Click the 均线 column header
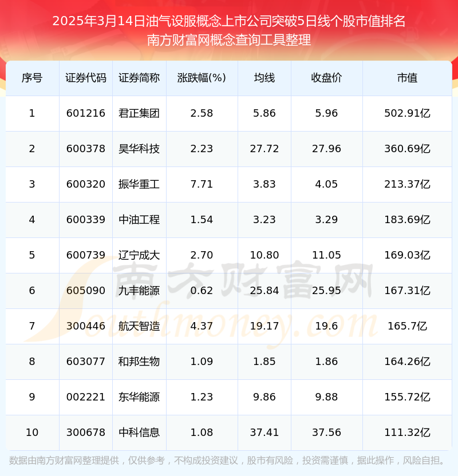 264,78
